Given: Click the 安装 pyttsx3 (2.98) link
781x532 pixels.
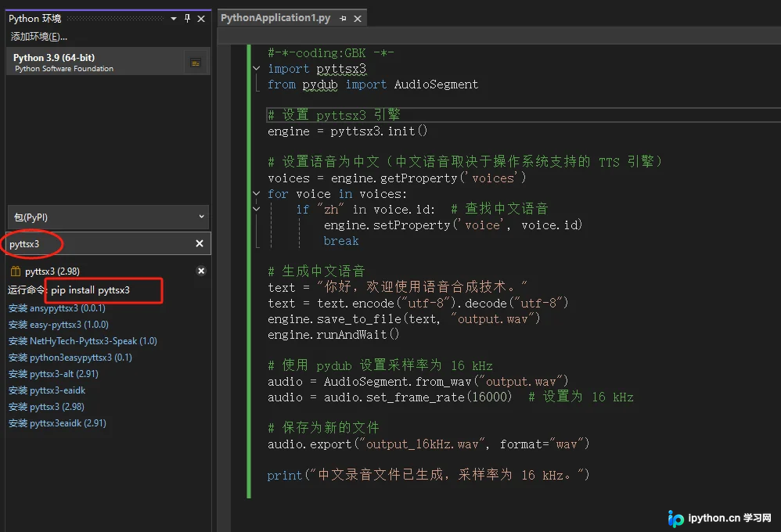Looking at the screenshot, I should click(x=46, y=407).
